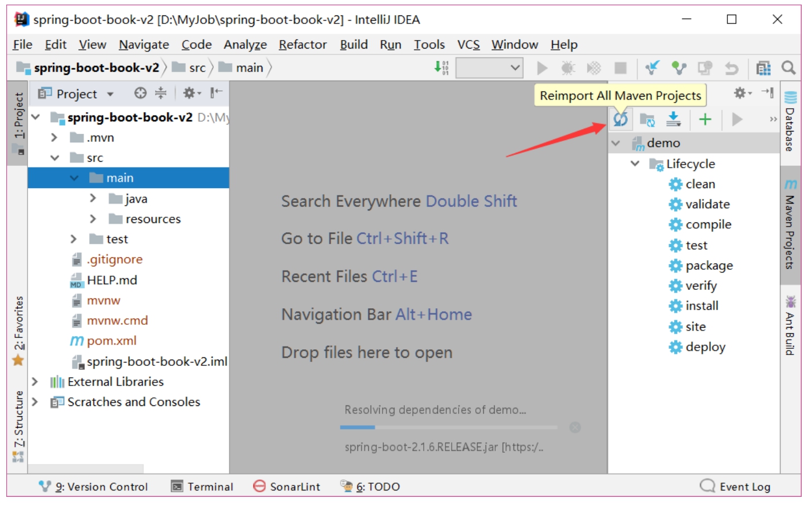Open the Favorites side tab
This screenshot has height=506, width=812.
click(18, 330)
